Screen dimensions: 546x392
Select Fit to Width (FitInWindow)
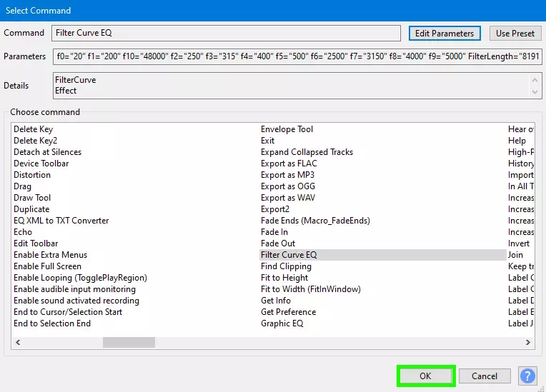(x=311, y=289)
